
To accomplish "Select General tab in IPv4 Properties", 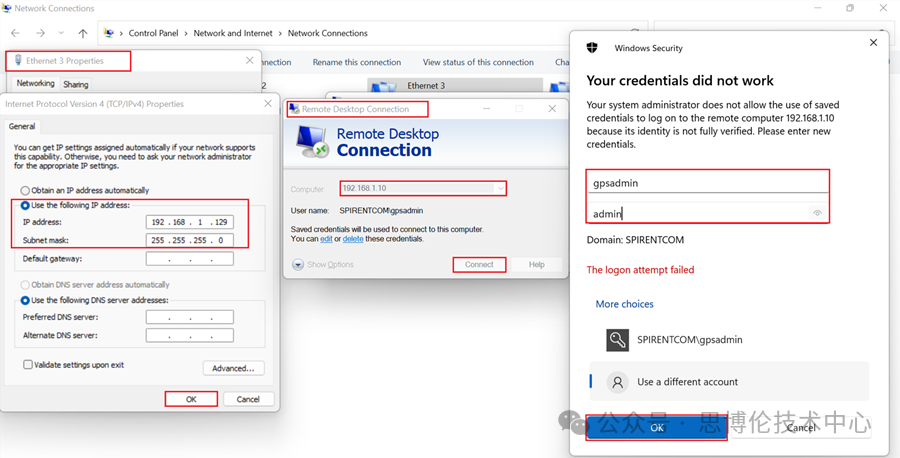I will click(x=22, y=126).
